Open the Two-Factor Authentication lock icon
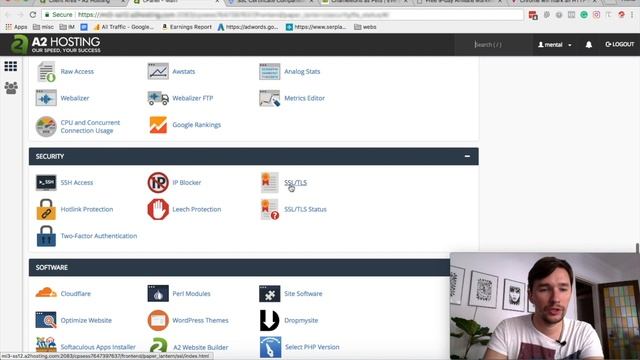640x360 pixels. point(46,236)
